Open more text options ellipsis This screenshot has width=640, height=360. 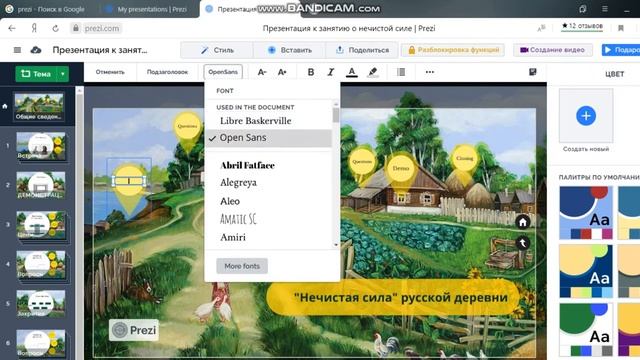pos(429,72)
